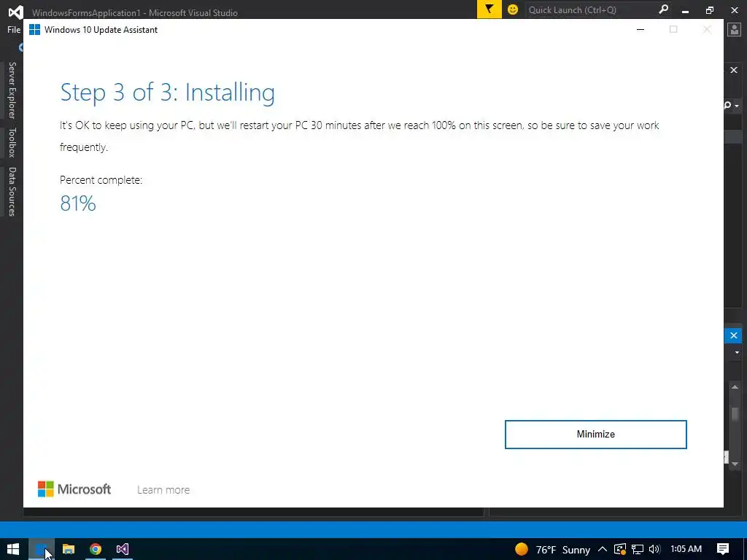Click the feedback smiley icon in Visual Studio
Screen dimensions: 747x560
tap(513, 9)
